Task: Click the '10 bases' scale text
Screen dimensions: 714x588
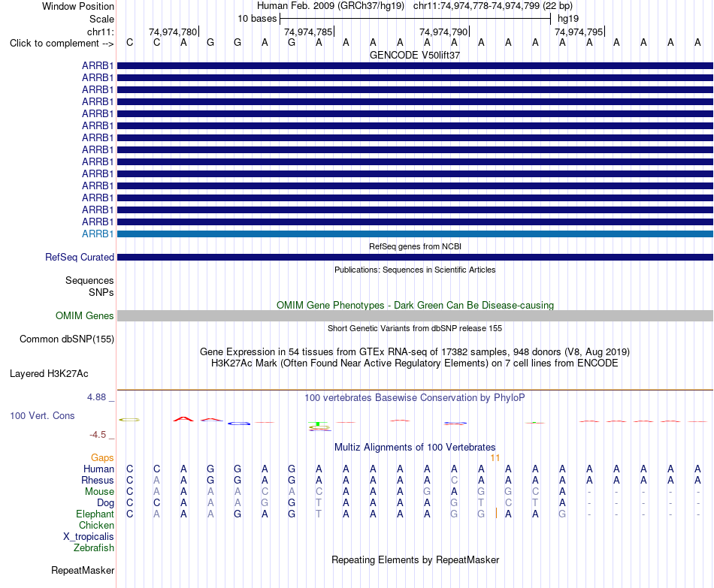Action: (x=257, y=19)
